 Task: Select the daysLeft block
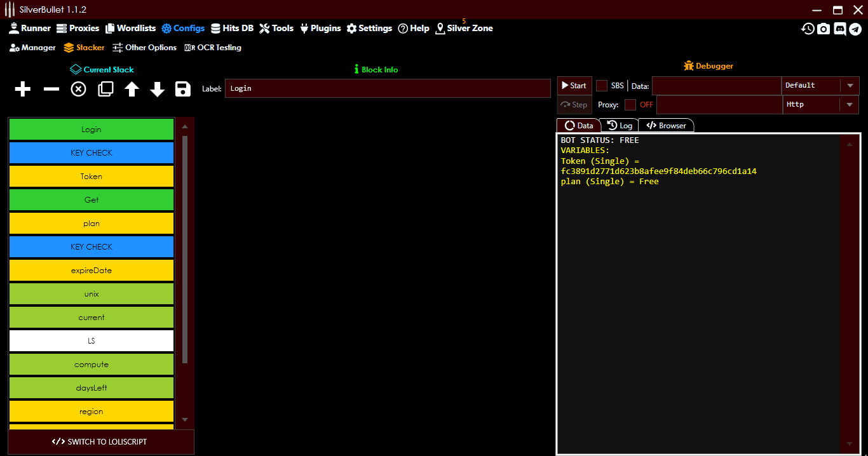coord(92,388)
